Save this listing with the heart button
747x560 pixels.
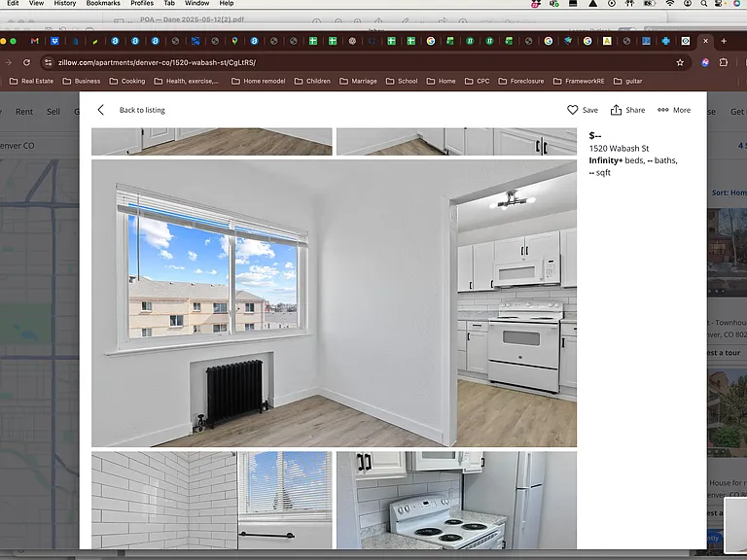click(x=583, y=110)
